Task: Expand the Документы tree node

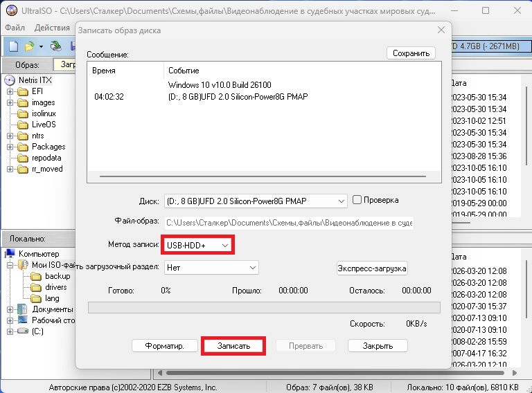Action: pos(10,309)
